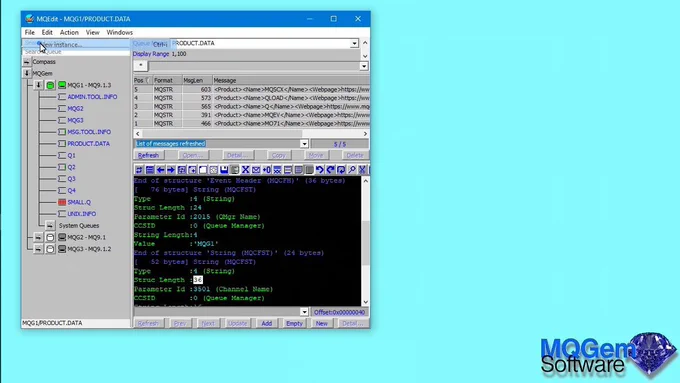Click the Move button
The height and width of the screenshot is (383, 680).
[316, 155]
